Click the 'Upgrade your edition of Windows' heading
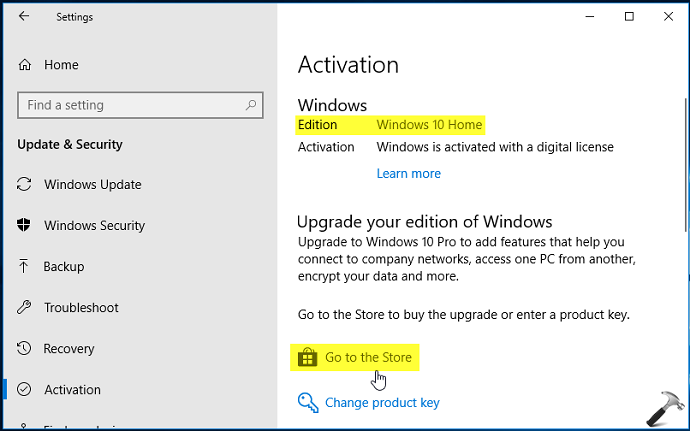 click(x=425, y=221)
